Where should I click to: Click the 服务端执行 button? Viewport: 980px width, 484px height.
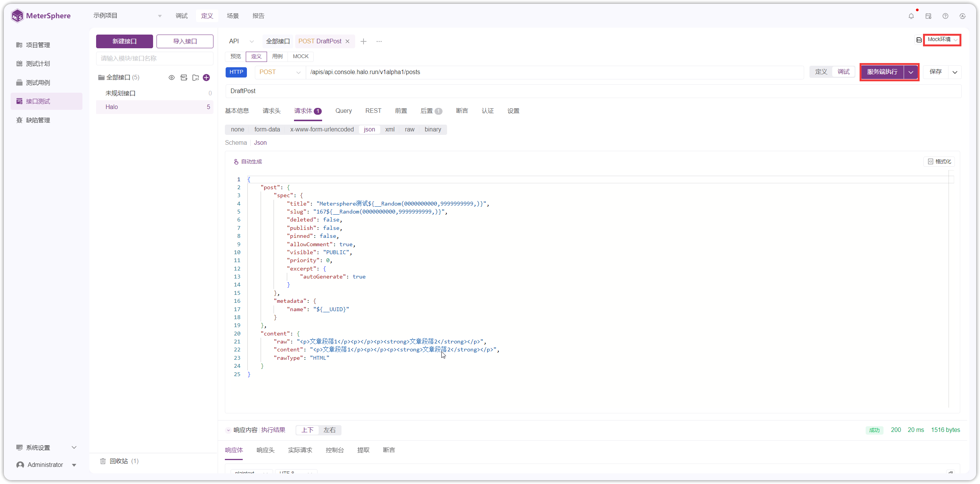tap(882, 72)
